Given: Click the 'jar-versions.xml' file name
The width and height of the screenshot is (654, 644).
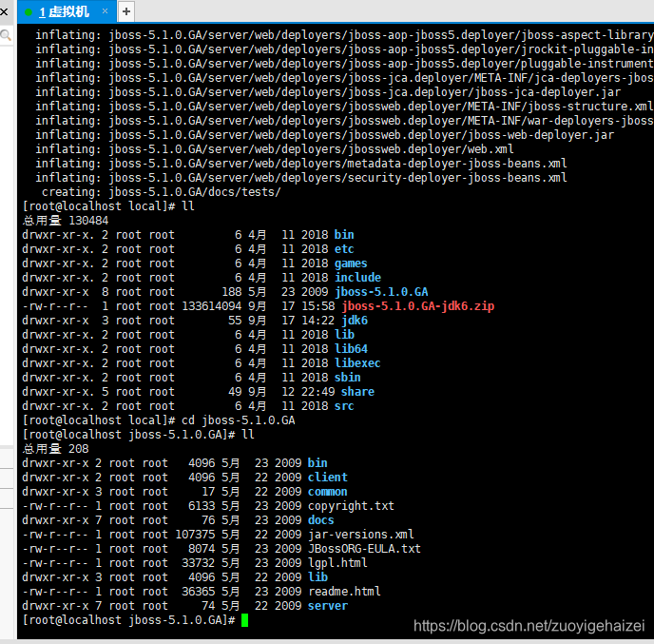Looking at the screenshot, I should click(361, 535).
